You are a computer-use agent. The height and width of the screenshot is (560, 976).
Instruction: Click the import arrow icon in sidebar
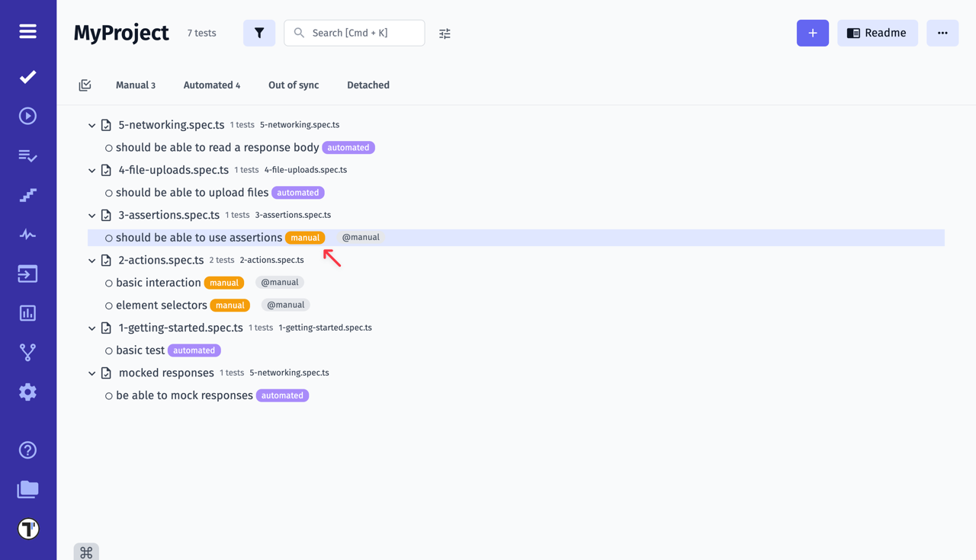tap(27, 273)
